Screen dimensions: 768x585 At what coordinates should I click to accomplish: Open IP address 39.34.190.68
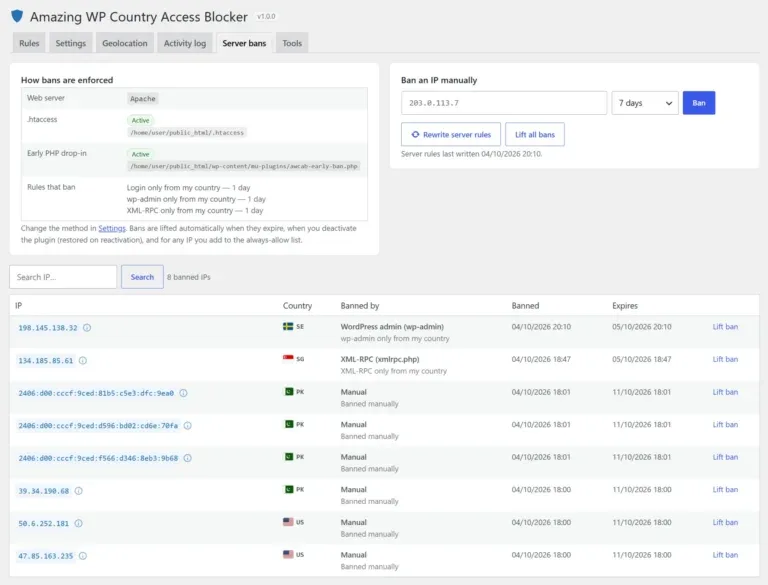pos(44,491)
